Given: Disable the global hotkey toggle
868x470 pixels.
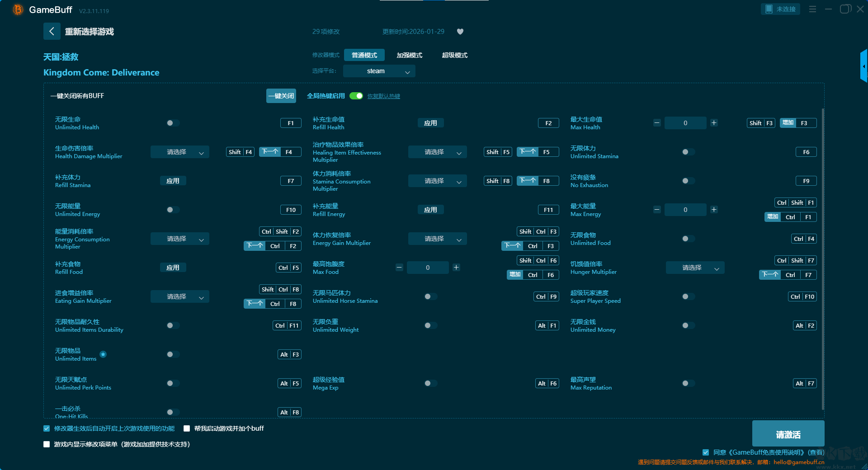Looking at the screenshot, I should (x=356, y=96).
